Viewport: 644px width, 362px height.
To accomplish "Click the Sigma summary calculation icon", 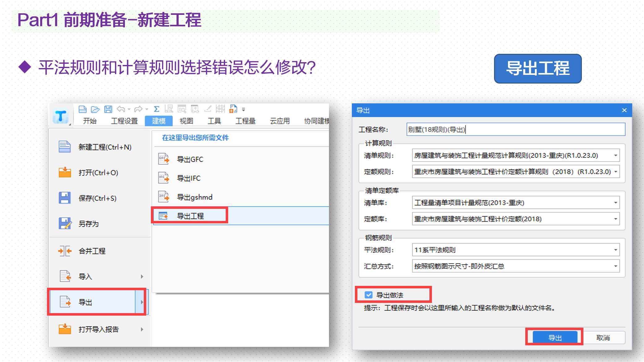I will pyautogui.click(x=157, y=109).
